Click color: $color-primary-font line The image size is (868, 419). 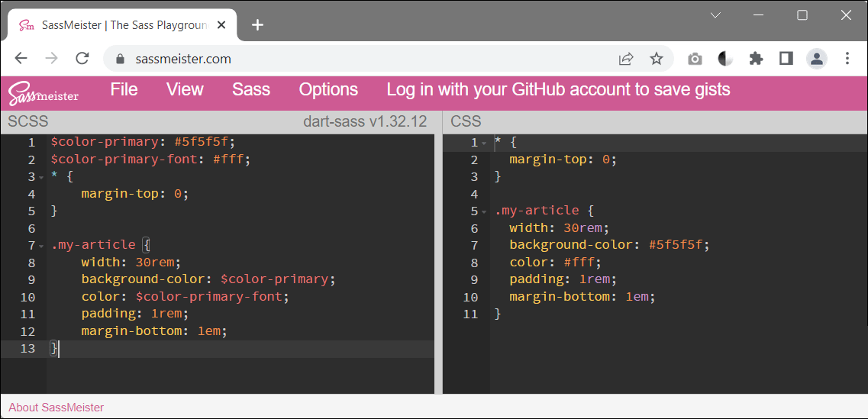[x=186, y=297]
